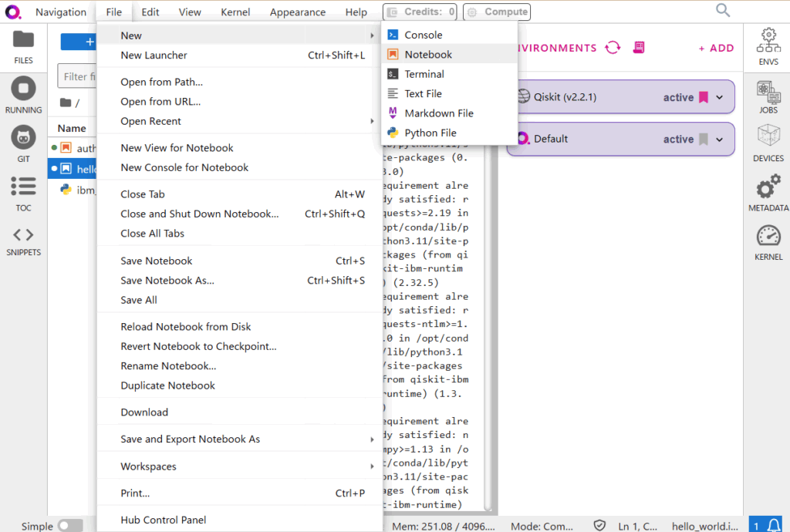Expand the Qiskit environment chevron
The image size is (790, 532).
720,98
